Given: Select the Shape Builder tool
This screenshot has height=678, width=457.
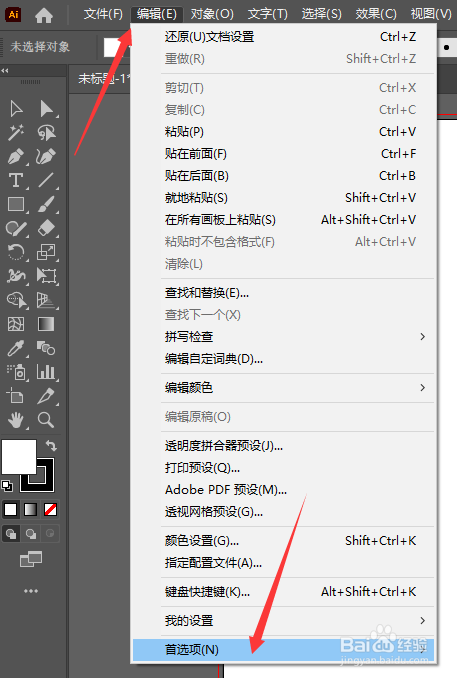Looking at the screenshot, I should pyautogui.click(x=16, y=300).
